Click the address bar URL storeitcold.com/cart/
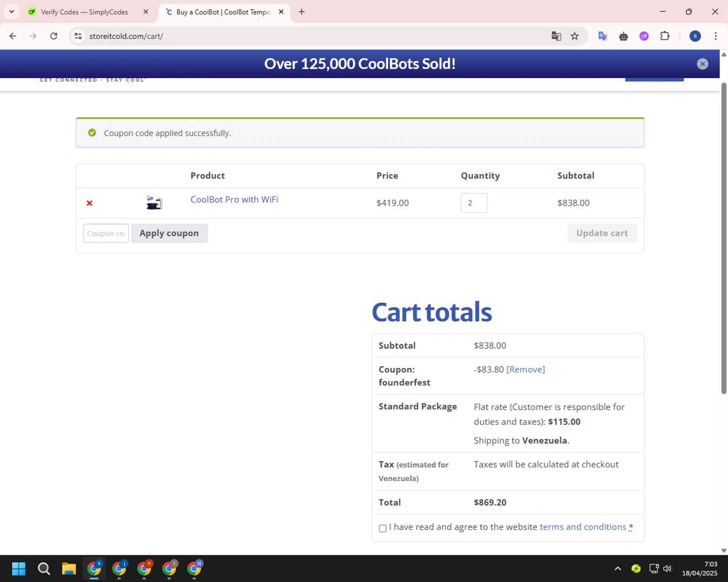728x582 pixels. coord(126,36)
